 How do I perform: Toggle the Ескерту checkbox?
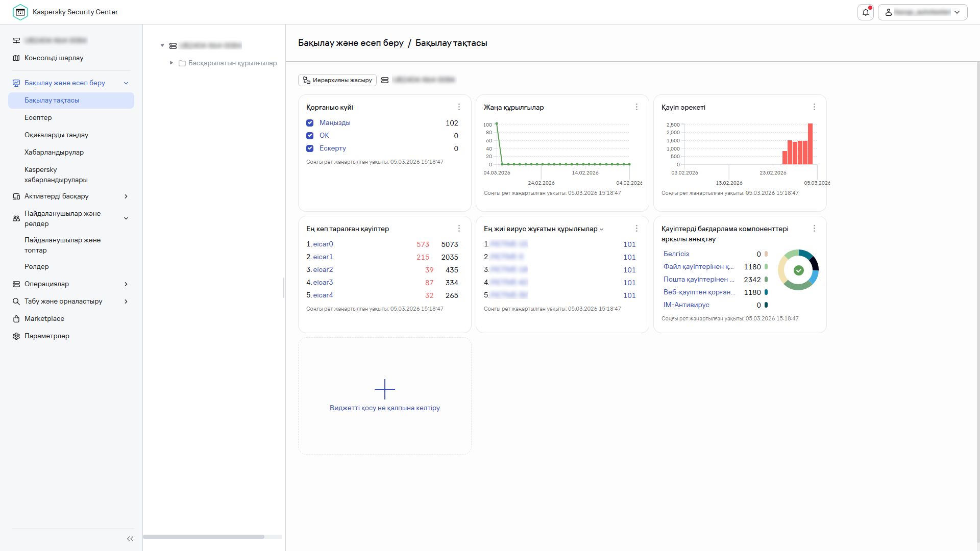tap(310, 148)
